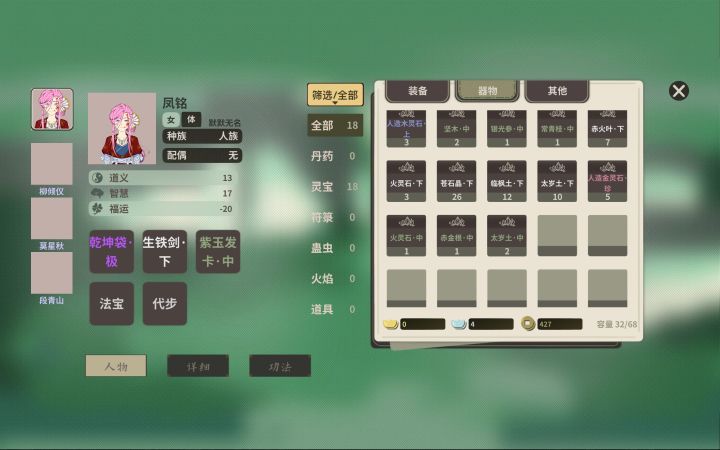Select the 坚木·中 inventory item
720x450 pixels.
[456, 129]
